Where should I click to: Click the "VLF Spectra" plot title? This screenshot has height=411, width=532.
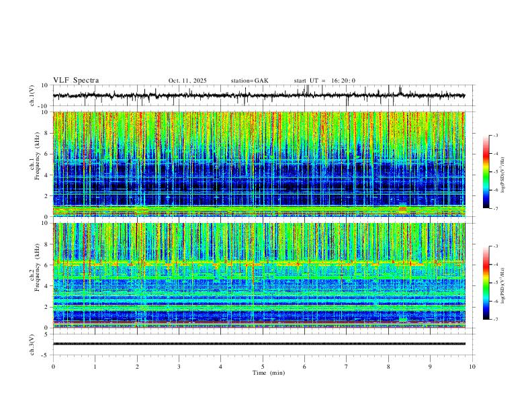coord(76,81)
